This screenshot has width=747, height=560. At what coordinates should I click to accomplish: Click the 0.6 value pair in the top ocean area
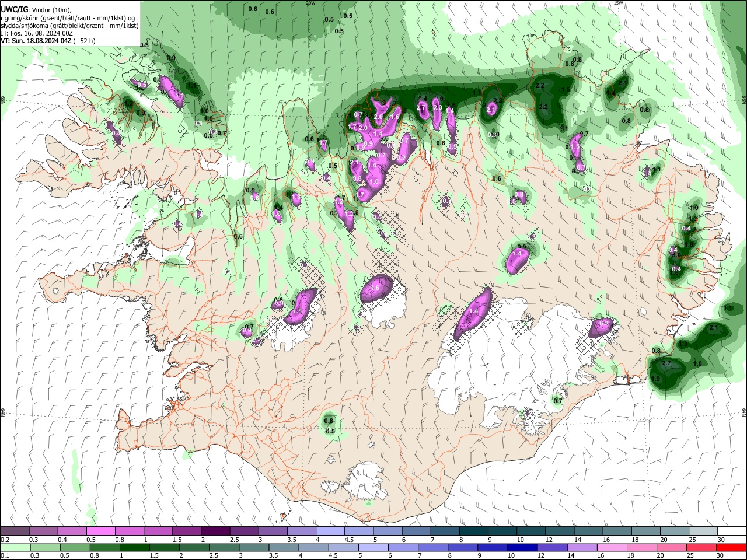click(261, 10)
